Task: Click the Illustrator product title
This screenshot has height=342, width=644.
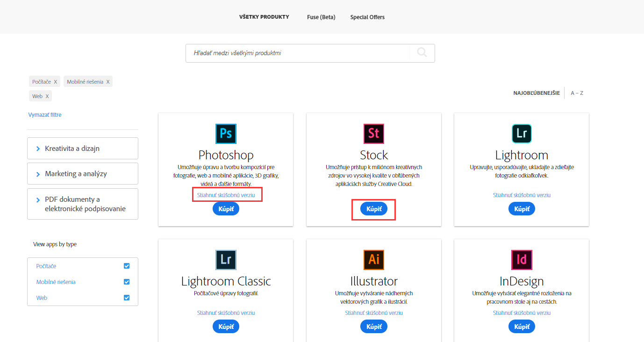Action: pyautogui.click(x=374, y=281)
